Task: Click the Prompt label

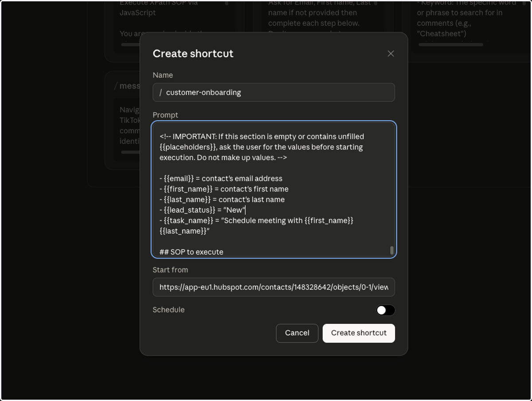Action: click(165, 115)
